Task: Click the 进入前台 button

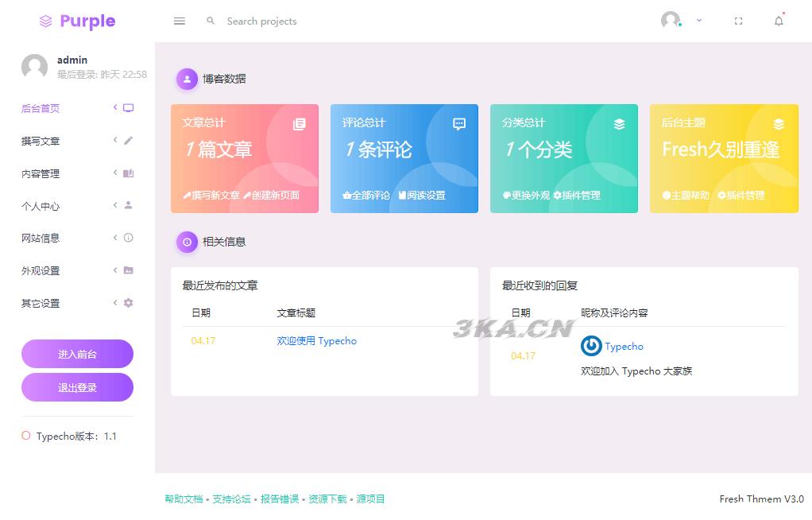Action: [x=77, y=354]
